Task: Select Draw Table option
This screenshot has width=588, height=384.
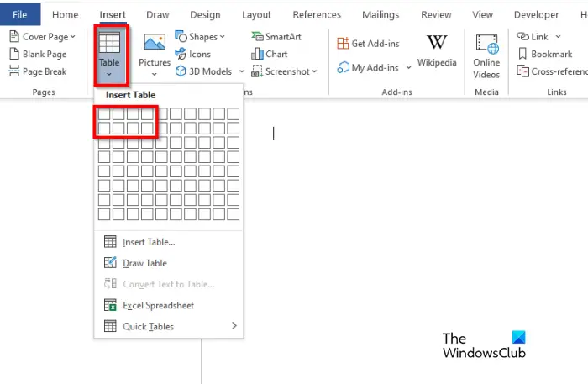Action: (168, 263)
